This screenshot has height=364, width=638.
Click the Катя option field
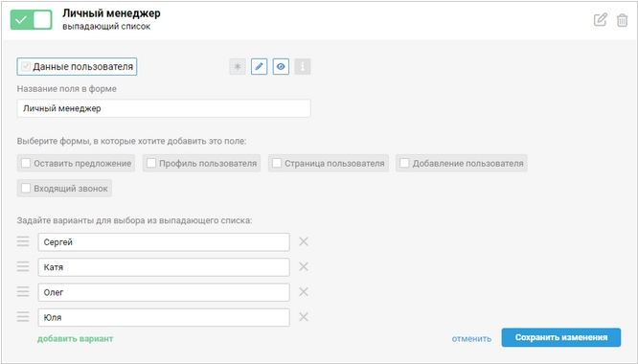pyautogui.click(x=164, y=267)
